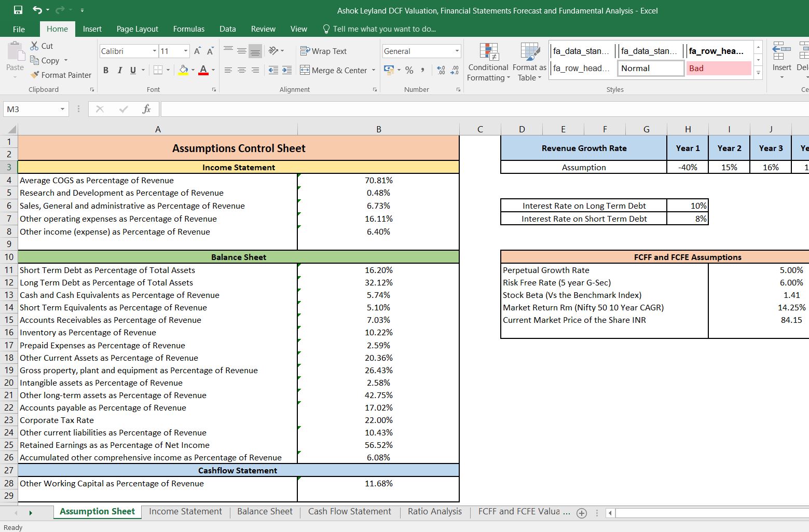
Task: Apply accounting number format icon
Action: [x=388, y=70]
